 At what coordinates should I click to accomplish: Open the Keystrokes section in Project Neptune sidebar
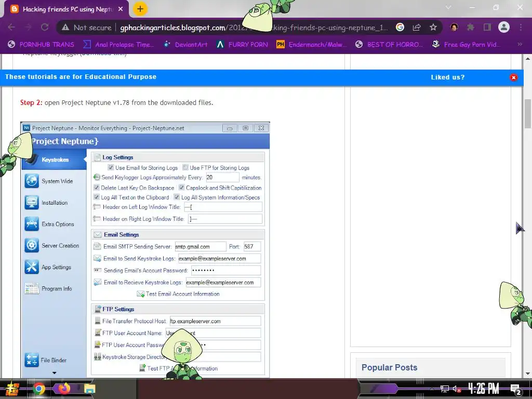pos(54,159)
